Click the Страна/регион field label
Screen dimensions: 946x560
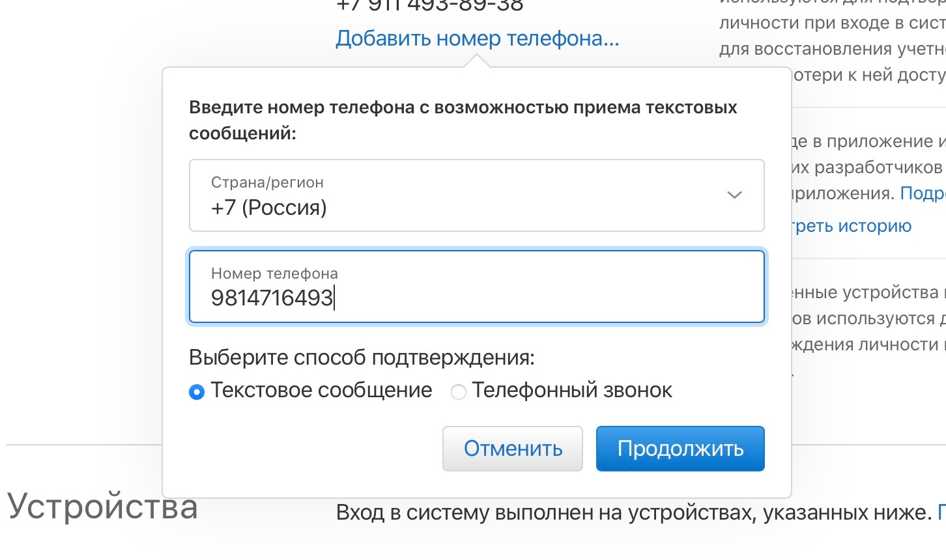[266, 182]
